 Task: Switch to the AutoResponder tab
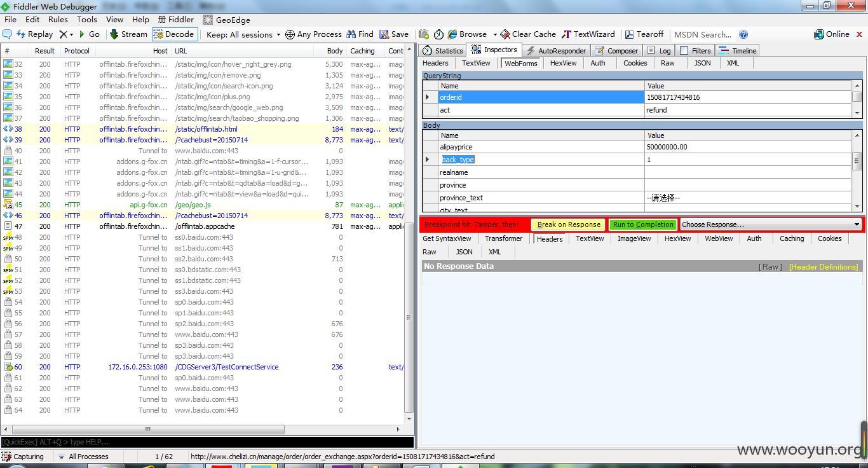pos(555,51)
